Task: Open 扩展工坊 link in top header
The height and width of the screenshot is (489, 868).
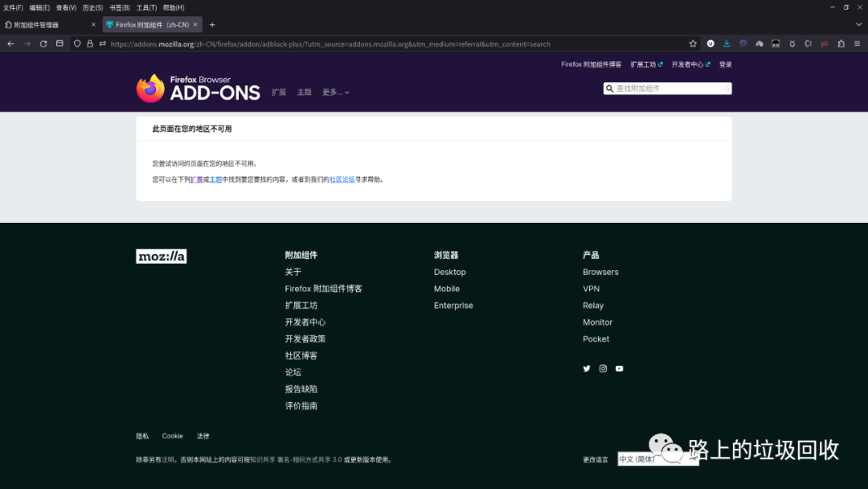Action: tap(646, 65)
